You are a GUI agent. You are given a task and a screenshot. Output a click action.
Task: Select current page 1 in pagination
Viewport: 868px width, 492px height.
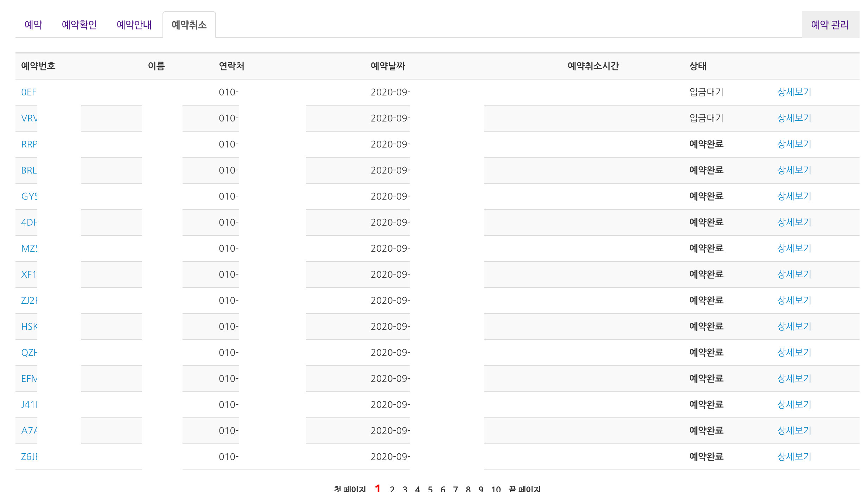coord(378,488)
